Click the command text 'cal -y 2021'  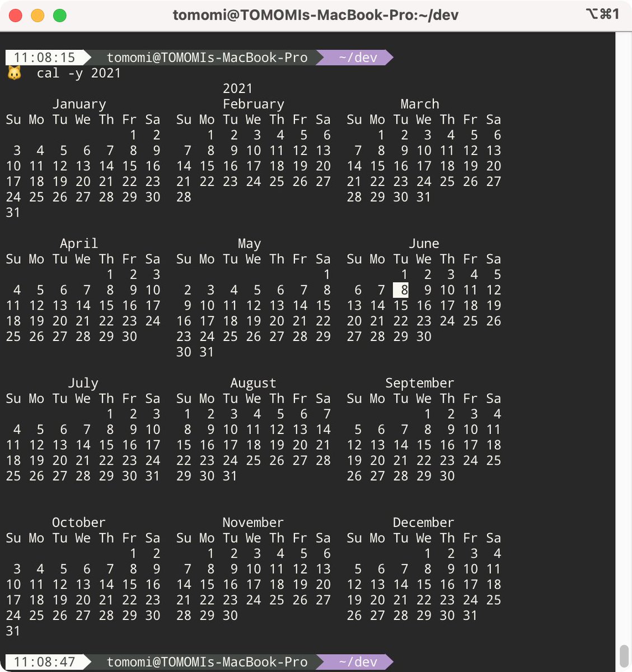pyautogui.click(x=79, y=73)
